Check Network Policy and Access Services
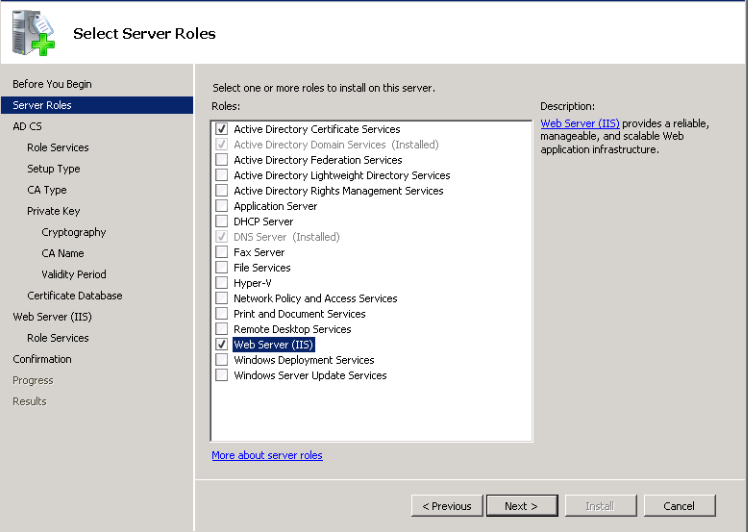This screenshot has width=748, height=532. click(x=221, y=298)
